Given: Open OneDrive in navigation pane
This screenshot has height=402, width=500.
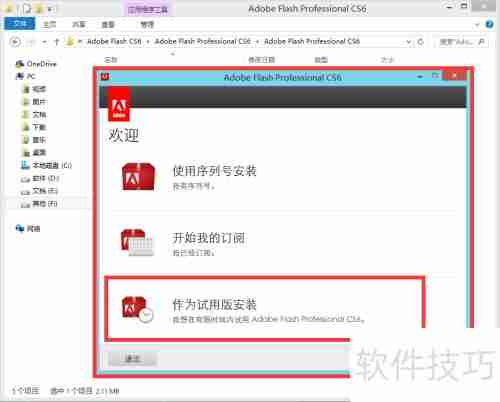Looking at the screenshot, I should [36, 64].
